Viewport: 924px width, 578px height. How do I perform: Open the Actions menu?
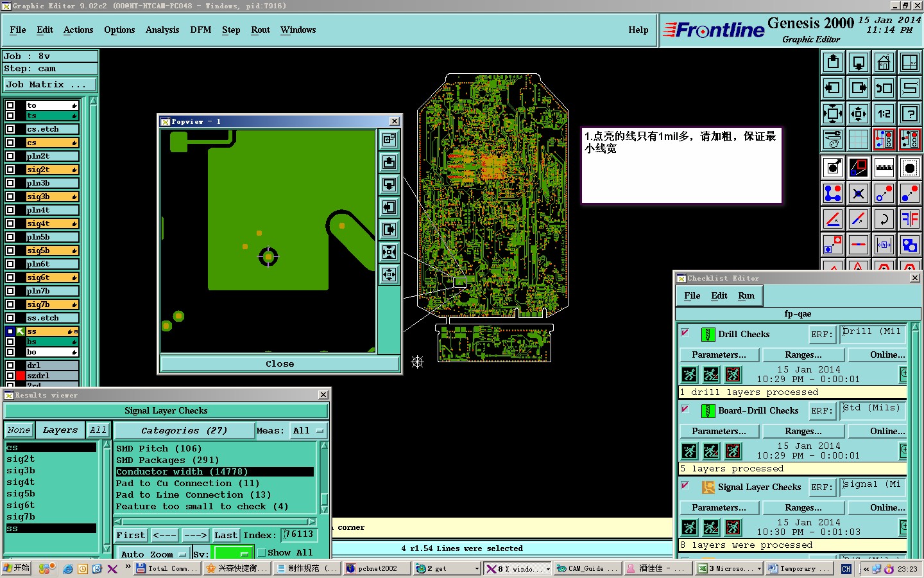tap(78, 30)
